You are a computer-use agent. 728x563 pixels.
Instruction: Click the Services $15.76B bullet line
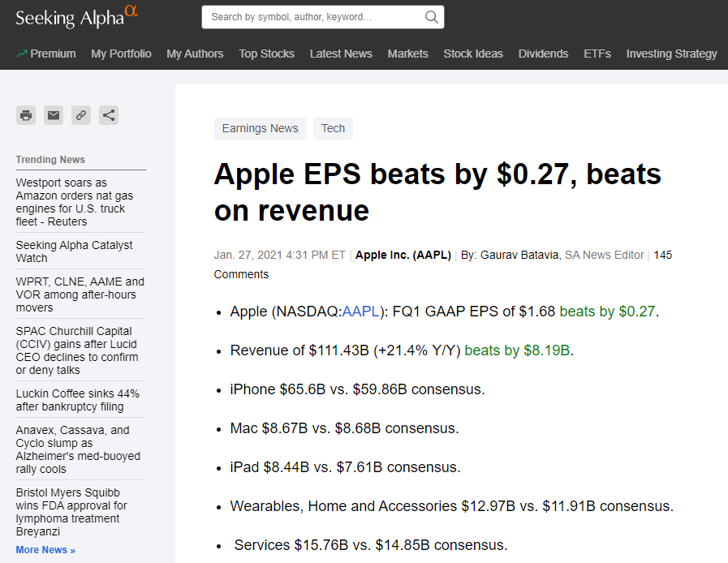pyautogui.click(x=371, y=545)
